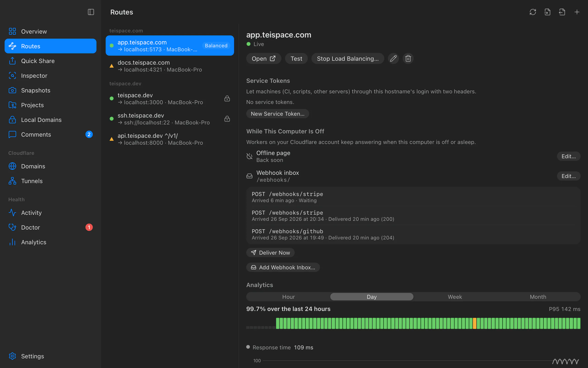
Task: Edit the Webhook inbox setting
Action: [568, 176]
